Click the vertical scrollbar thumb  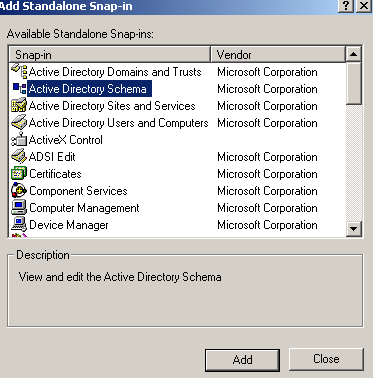point(354,83)
